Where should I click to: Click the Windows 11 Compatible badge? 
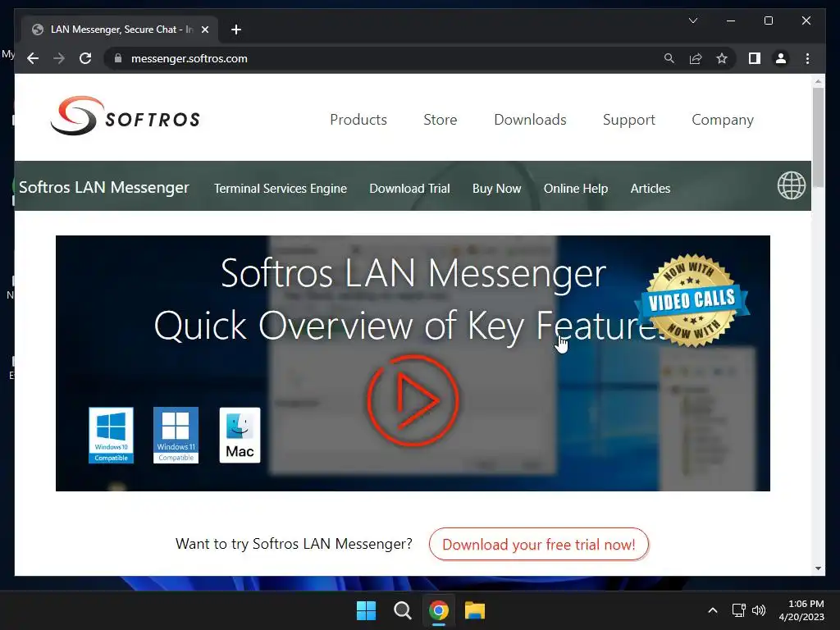[176, 435]
